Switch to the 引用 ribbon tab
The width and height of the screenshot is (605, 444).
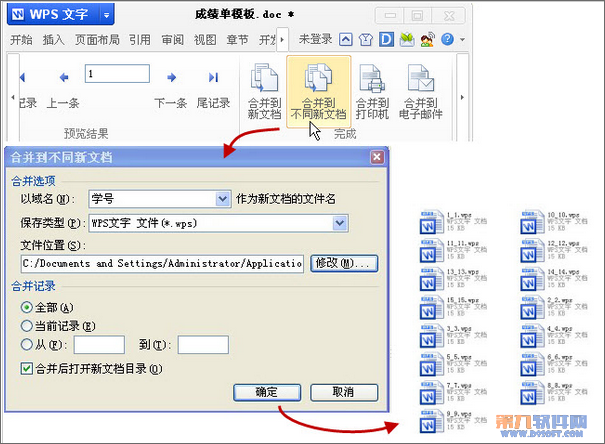[139, 40]
